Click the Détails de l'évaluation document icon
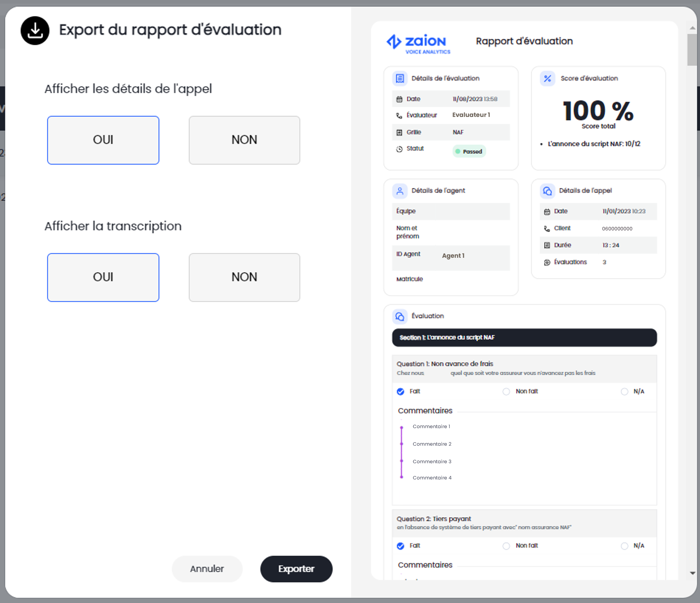 (x=400, y=78)
